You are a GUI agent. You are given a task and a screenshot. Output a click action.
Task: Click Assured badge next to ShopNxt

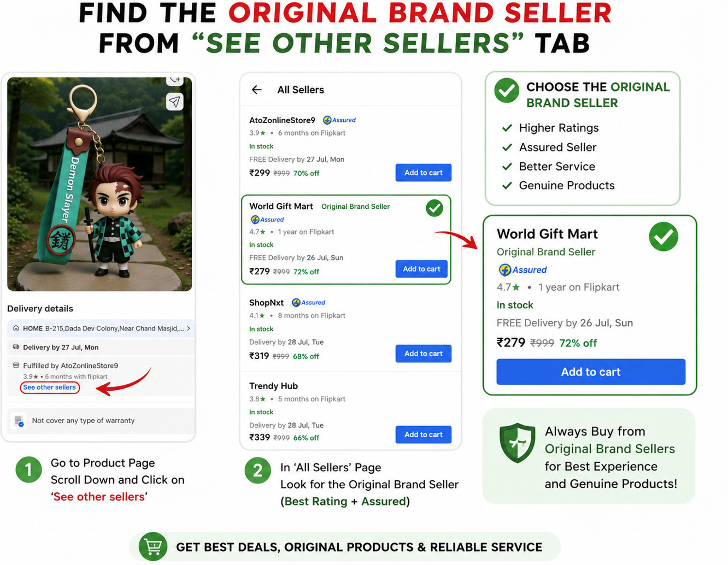(308, 302)
